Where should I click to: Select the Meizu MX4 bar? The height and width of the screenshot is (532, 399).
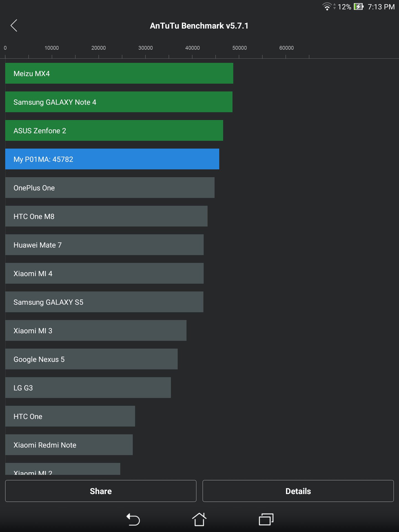coord(119,73)
